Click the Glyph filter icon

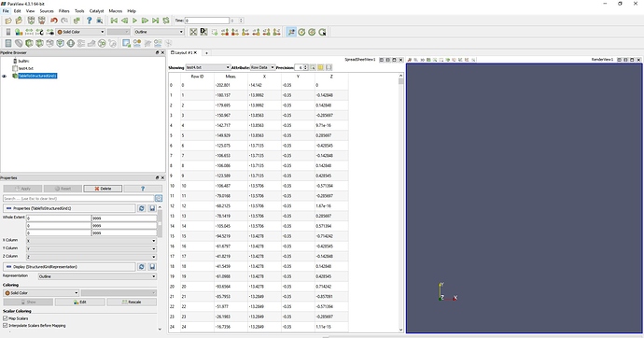pos(71,43)
